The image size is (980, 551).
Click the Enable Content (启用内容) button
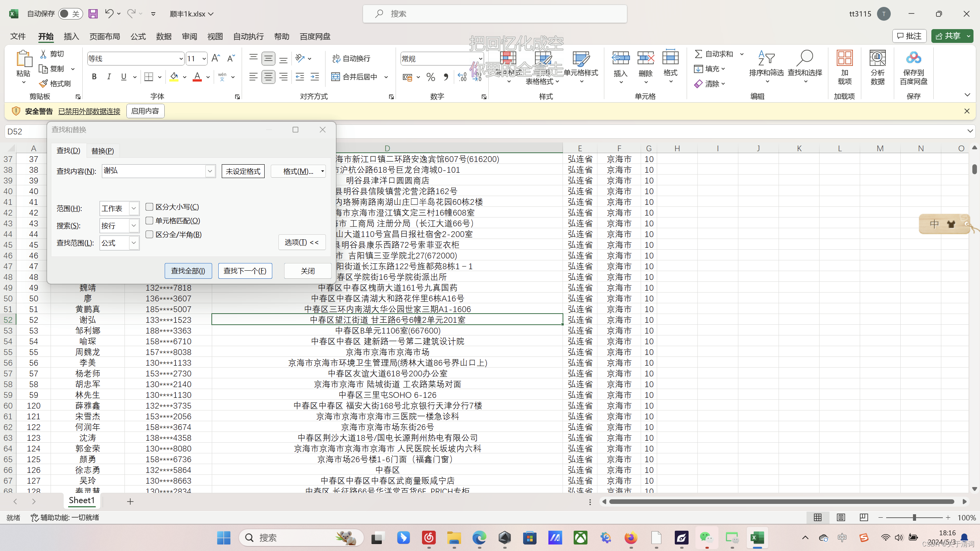pyautogui.click(x=145, y=111)
